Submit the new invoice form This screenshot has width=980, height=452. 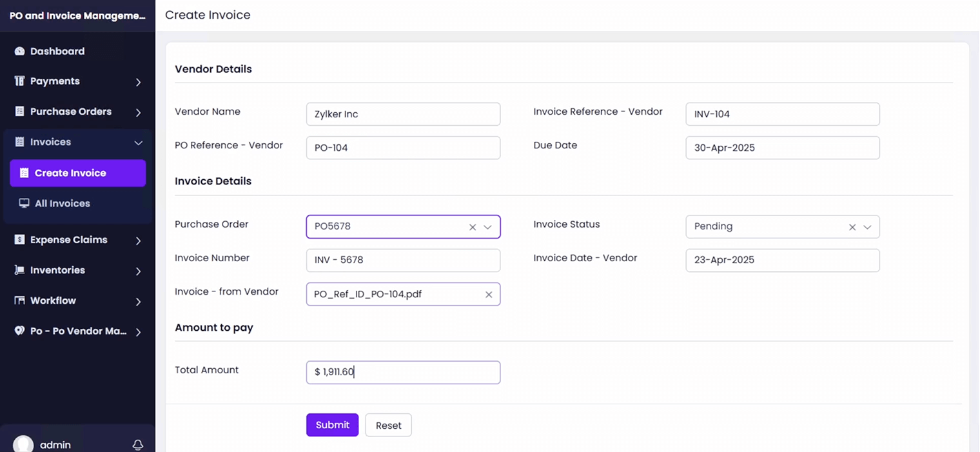(332, 425)
